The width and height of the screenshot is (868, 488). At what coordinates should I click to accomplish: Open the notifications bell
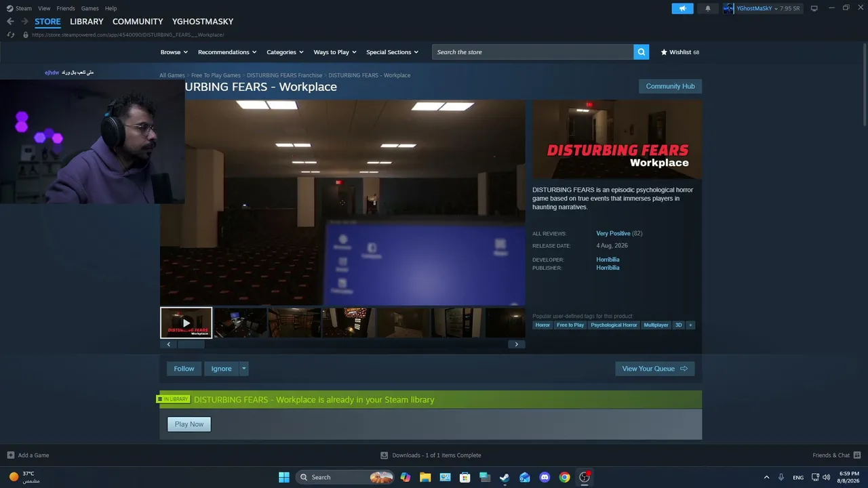(708, 8)
